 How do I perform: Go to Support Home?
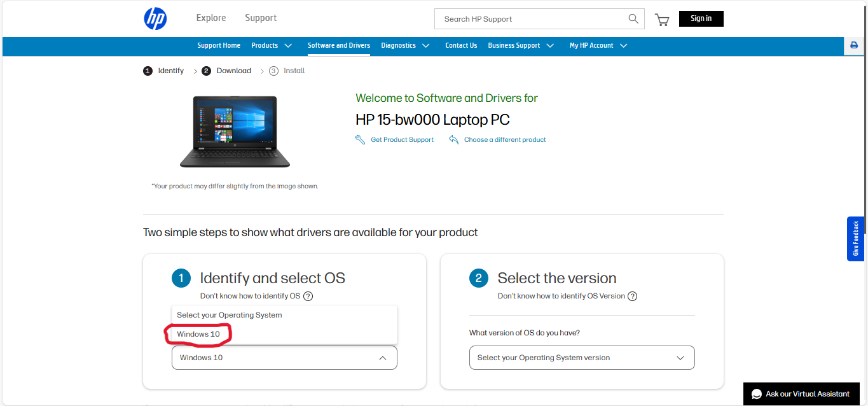pyautogui.click(x=219, y=45)
